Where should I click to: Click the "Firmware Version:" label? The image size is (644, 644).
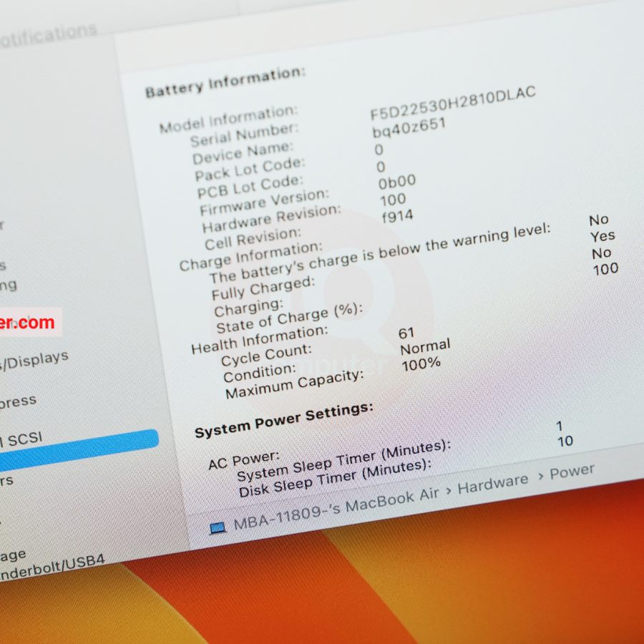[x=264, y=202]
